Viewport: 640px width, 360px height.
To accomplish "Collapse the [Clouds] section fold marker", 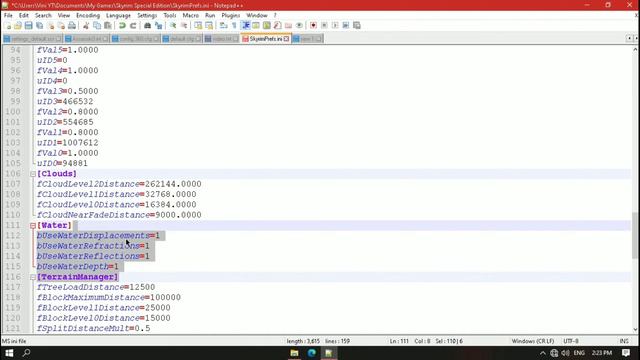I will point(33,174).
